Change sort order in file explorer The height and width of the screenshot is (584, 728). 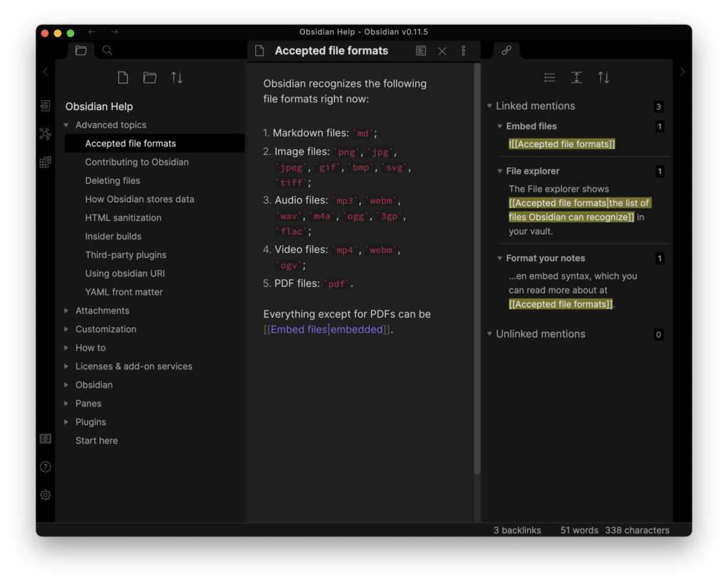point(177,78)
